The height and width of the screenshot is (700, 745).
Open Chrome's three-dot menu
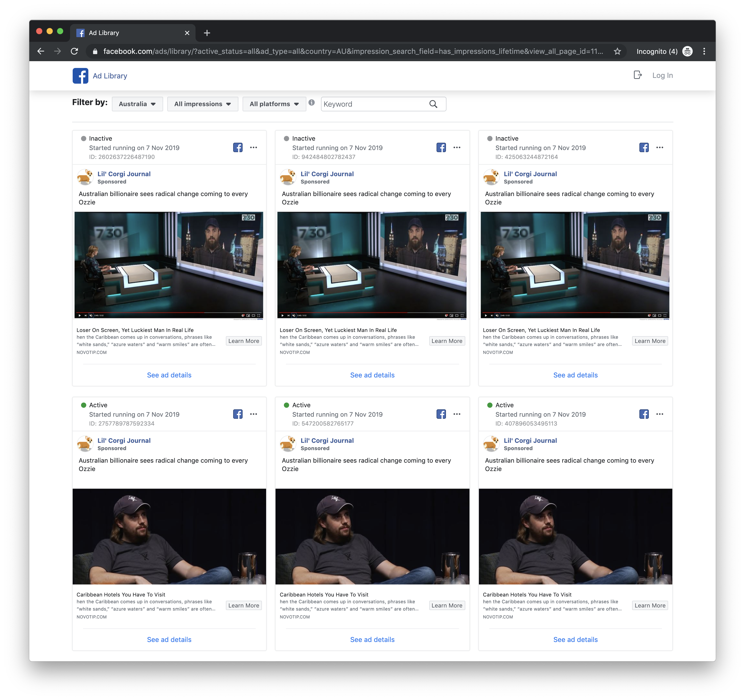pos(704,51)
